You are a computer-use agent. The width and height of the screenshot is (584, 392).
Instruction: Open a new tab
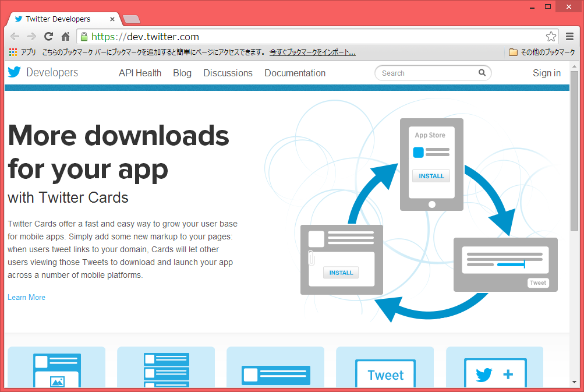132,19
